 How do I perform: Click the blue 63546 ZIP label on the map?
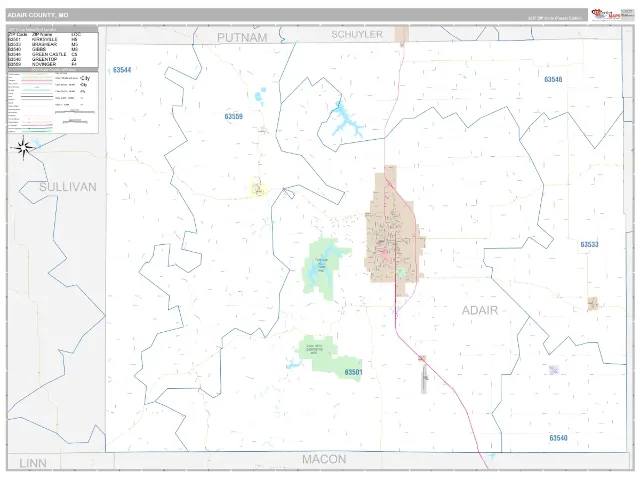[553, 79]
